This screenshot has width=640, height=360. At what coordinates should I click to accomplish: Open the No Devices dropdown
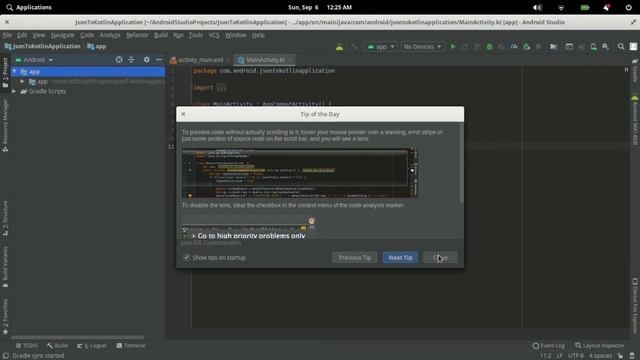pyautogui.click(x=422, y=47)
